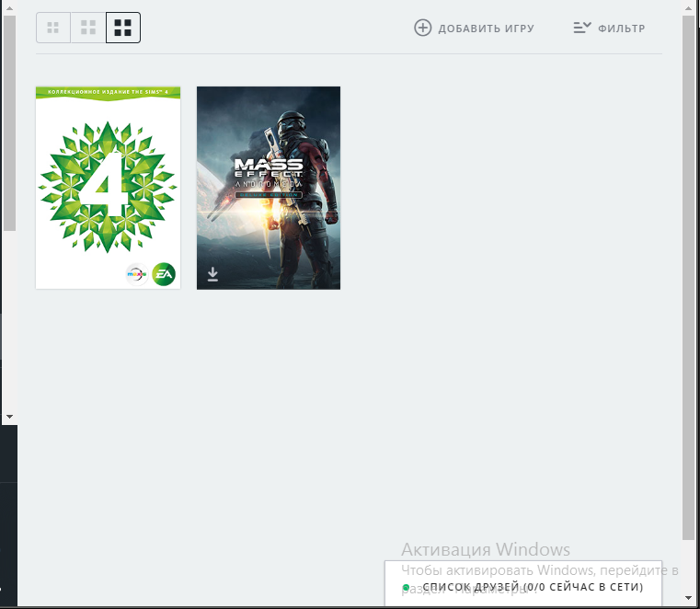Image resolution: width=700 pixels, height=609 pixels.
Task: Click right scrollbar up arrow
Action: pyautogui.click(x=688, y=7)
